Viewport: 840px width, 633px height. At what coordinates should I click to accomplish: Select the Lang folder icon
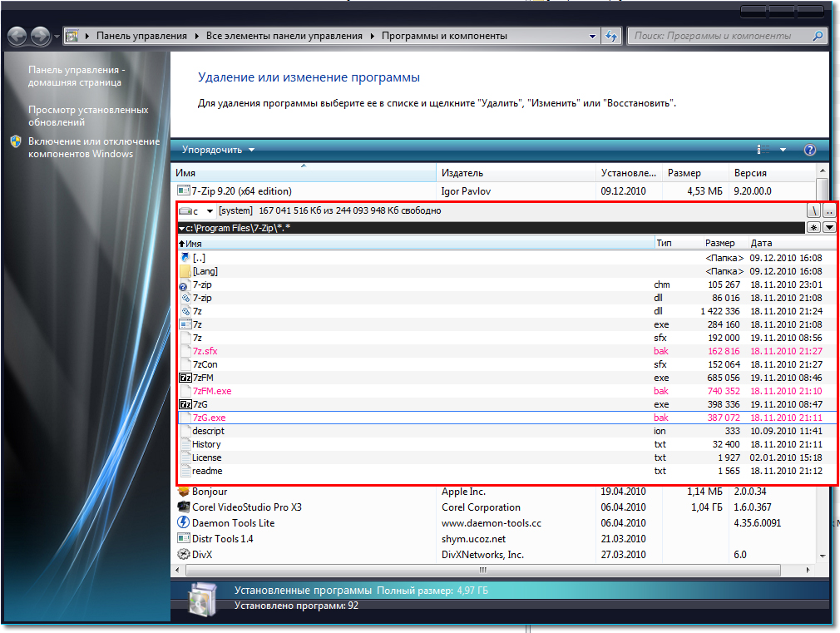pos(185,271)
